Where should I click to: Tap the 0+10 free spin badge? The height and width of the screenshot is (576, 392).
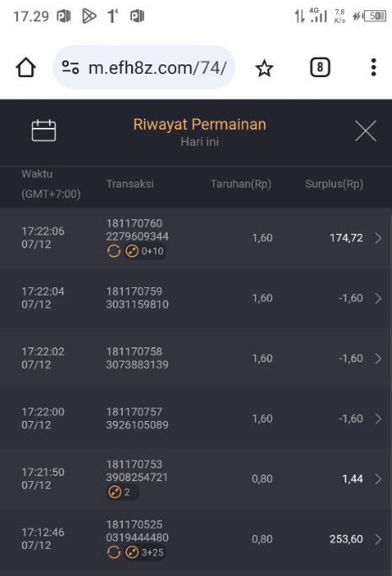click(x=144, y=252)
